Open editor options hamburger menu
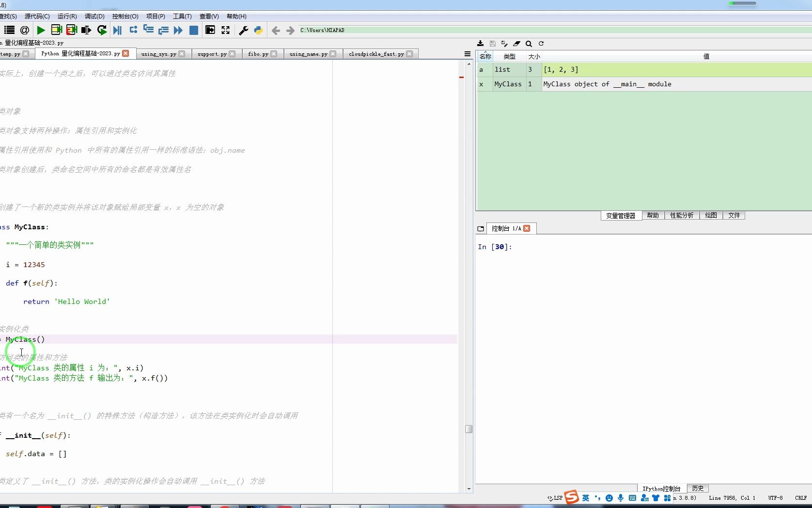Screen dimensions: 812x508 pyautogui.click(x=468, y=54)
